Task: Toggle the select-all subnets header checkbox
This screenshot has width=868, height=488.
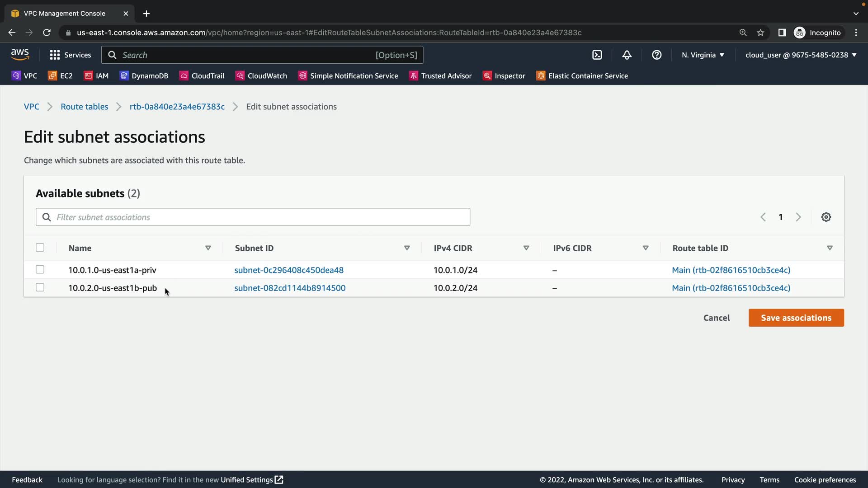Action: [x=40, y=248]
